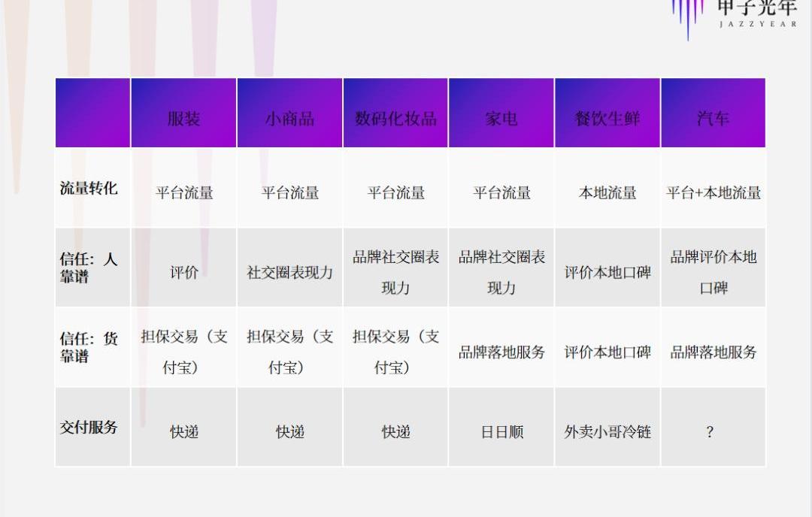This screenshot has width=812, height=517.
Task: Click the 平台+本地流量 cell
Action: point(714,193)
